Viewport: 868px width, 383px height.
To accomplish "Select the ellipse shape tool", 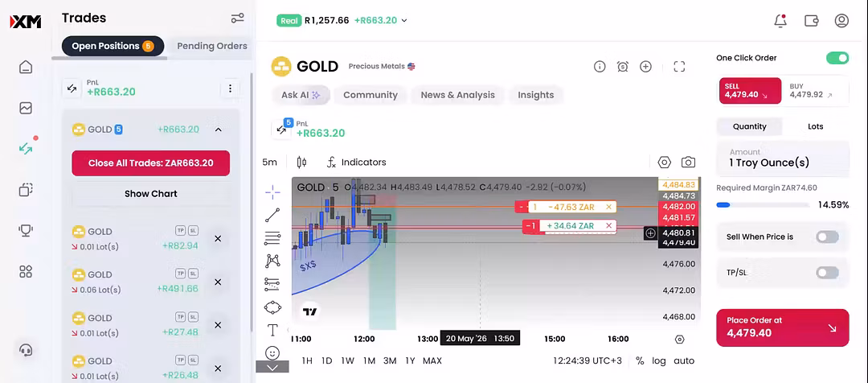I will 272,307.
